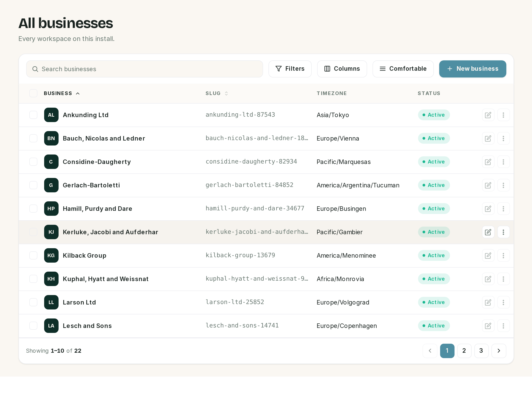This screenshot has width=532, height=400.
Task: Go to page 2
Action: pos(464,351)
